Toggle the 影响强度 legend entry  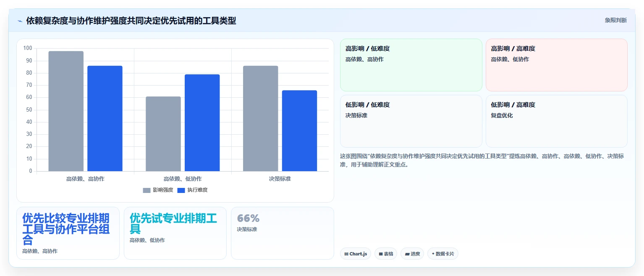point(158,190)
